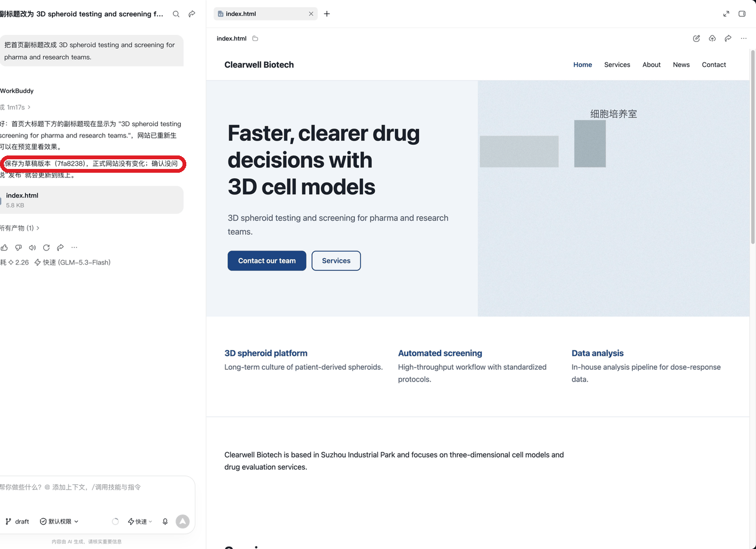Click the draft branch selector
Image resolution: width=756 pixels, height=549 pixels.
pyautogui.click(x=17, y=521)
